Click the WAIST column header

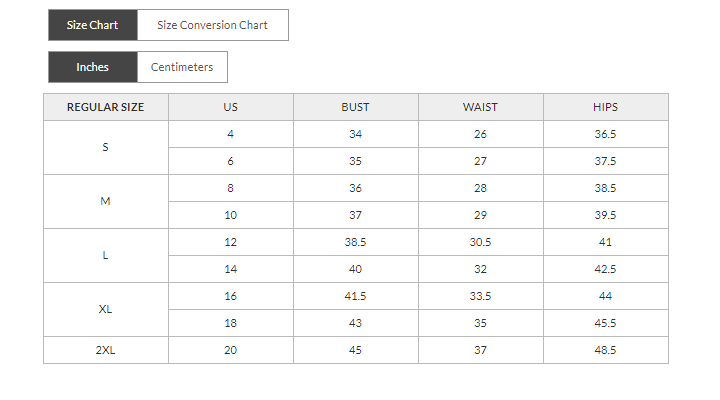480,107
